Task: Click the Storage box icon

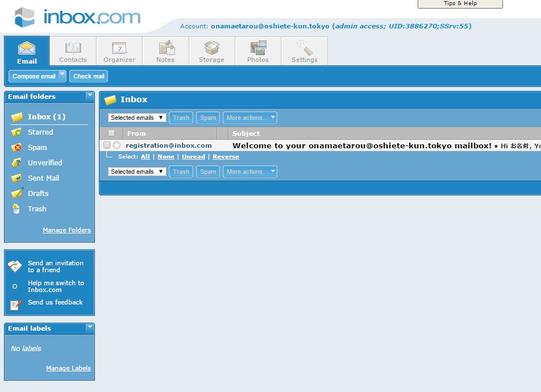Action: click(212, 48)
